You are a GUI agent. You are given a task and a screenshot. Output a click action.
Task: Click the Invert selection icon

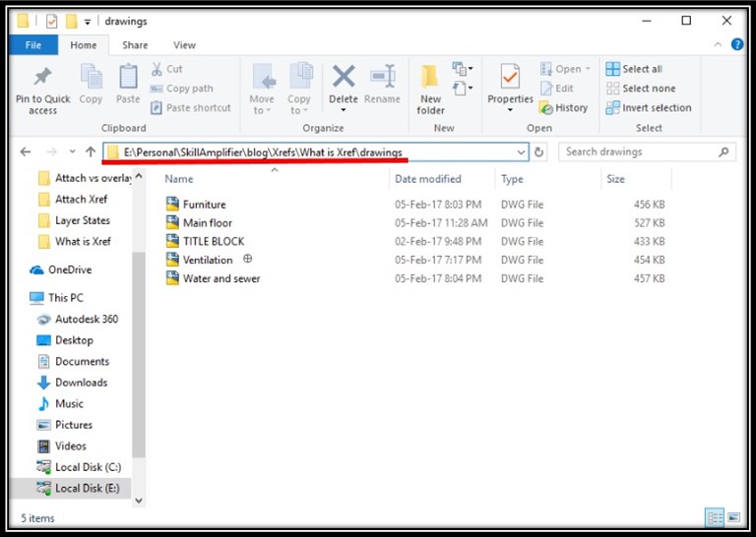pos(613,107)
